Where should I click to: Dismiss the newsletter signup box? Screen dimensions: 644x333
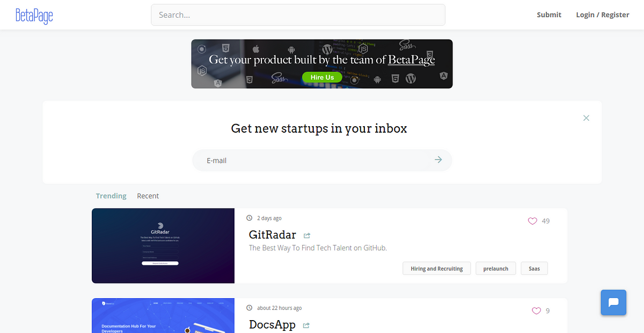tap(586, 118)
